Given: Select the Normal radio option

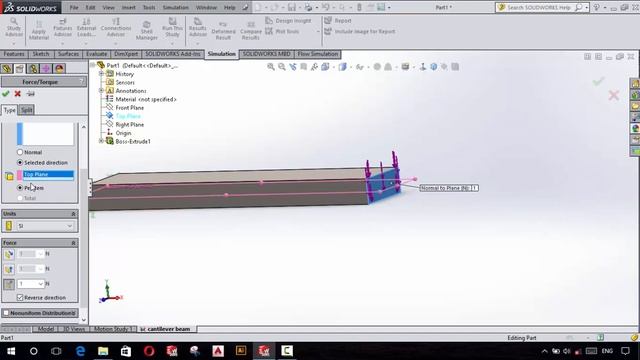Looking at the screenshot, I should 20,152.
